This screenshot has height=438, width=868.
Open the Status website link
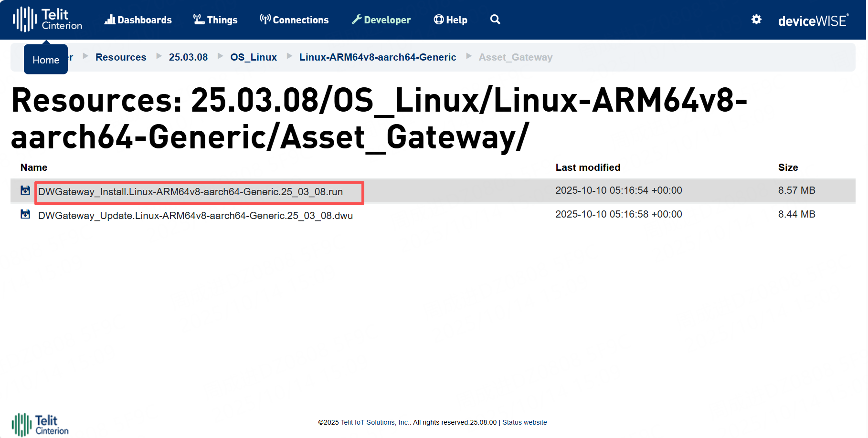coord(524,422)
